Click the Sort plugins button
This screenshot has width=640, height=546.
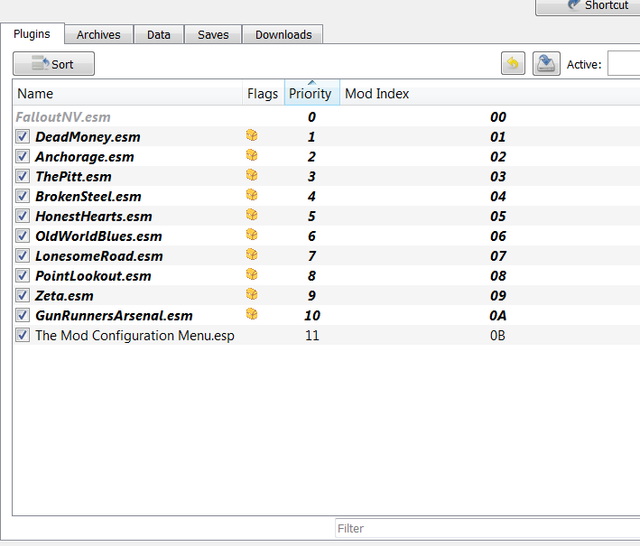click(53, 64)
